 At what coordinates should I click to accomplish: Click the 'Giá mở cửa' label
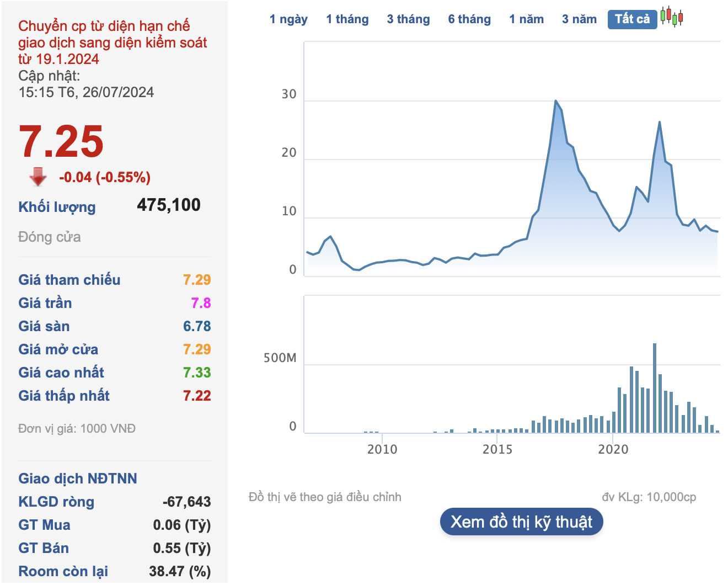point(58,349)
